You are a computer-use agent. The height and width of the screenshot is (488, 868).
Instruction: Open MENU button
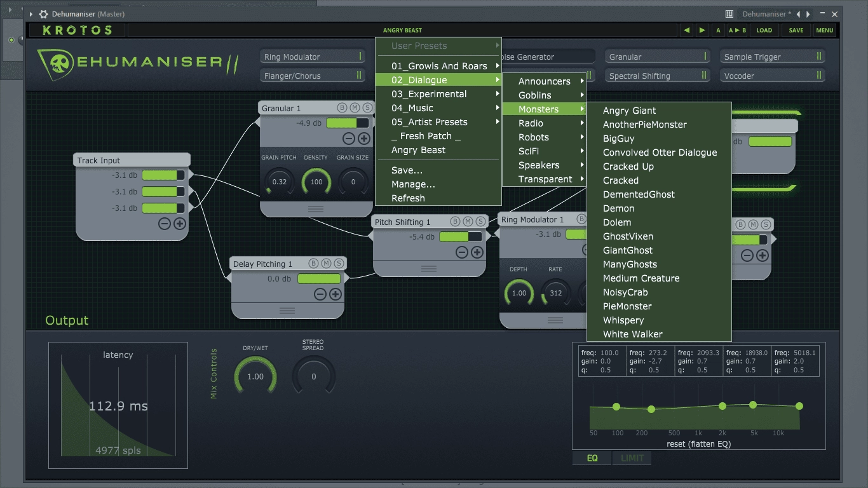(825, 30)
